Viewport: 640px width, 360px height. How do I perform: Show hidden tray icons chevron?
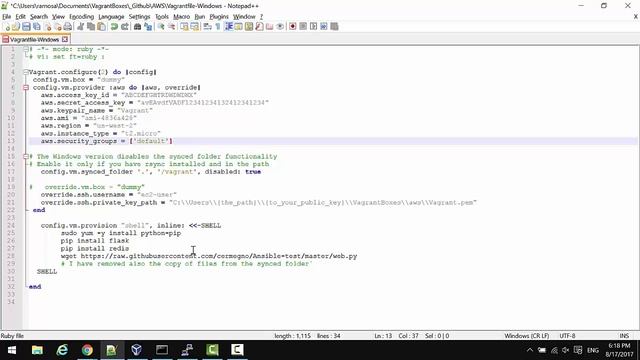point(530,350)
